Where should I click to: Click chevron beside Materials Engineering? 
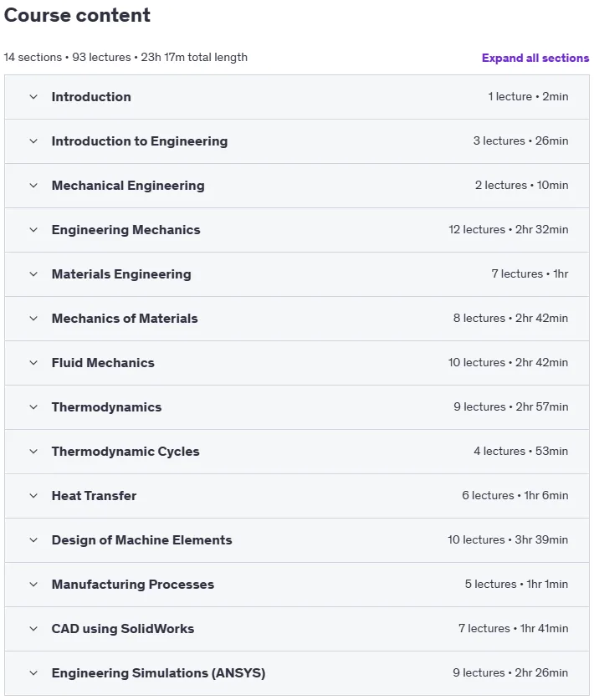click(x=33, y=274)
